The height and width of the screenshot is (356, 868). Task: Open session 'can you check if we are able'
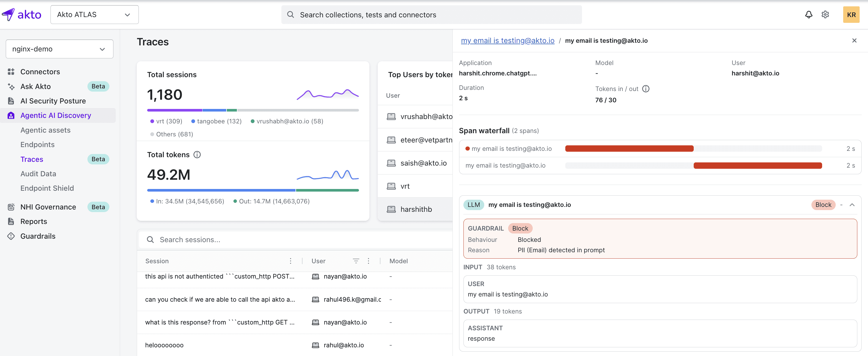[x=220, y=299]
